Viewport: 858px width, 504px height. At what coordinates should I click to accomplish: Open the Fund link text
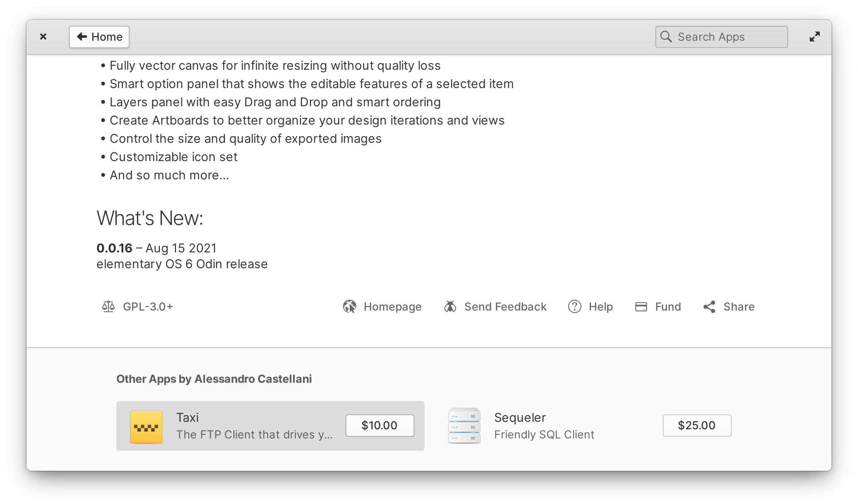[x=668, y=307]
